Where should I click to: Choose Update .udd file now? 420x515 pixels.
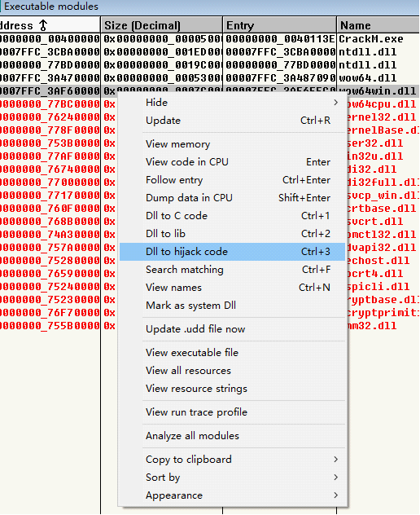[x=232, y=329]
